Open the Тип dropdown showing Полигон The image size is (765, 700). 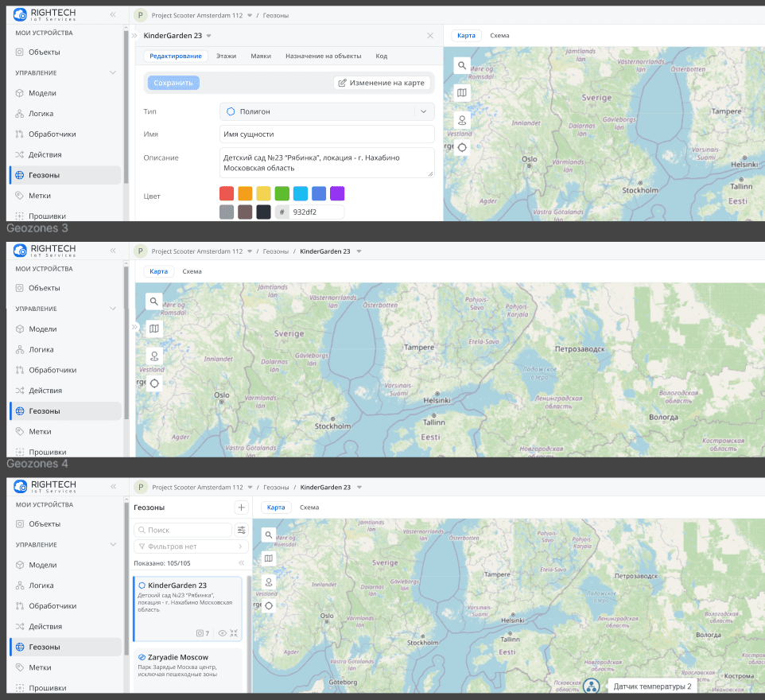[327, 111]
